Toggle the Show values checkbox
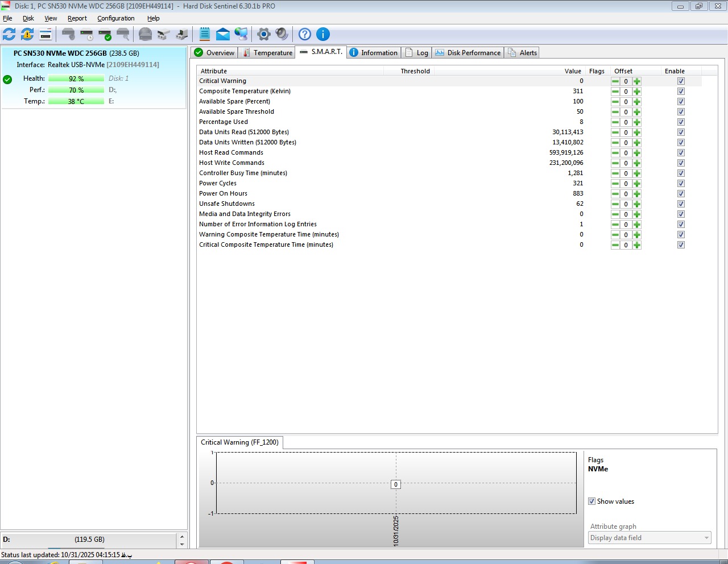This screenshot has width=728, height=564. tap(591, 501)
